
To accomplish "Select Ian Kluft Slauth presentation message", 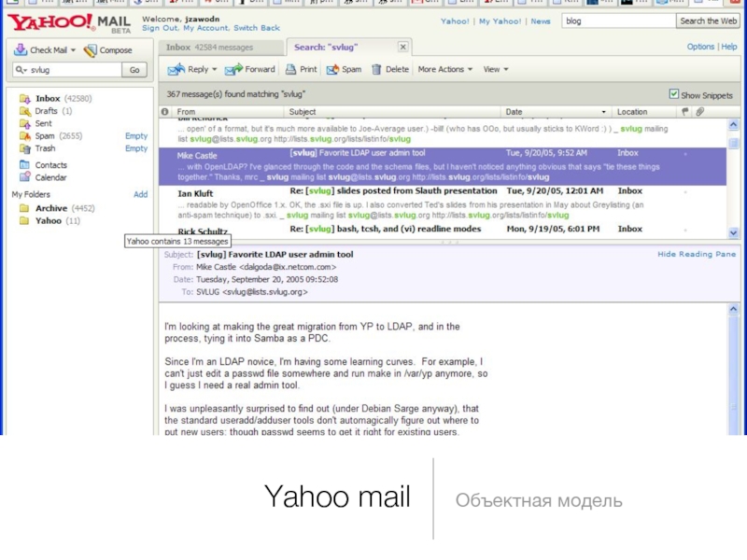I will pos(443,203).
